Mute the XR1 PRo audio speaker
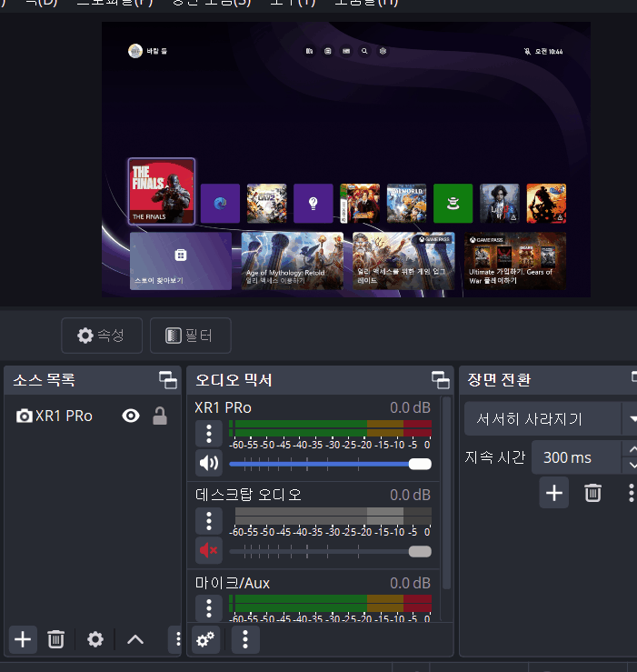Image resolution: width=637 pixels, height=672 pixels. (x=209, y=463)
